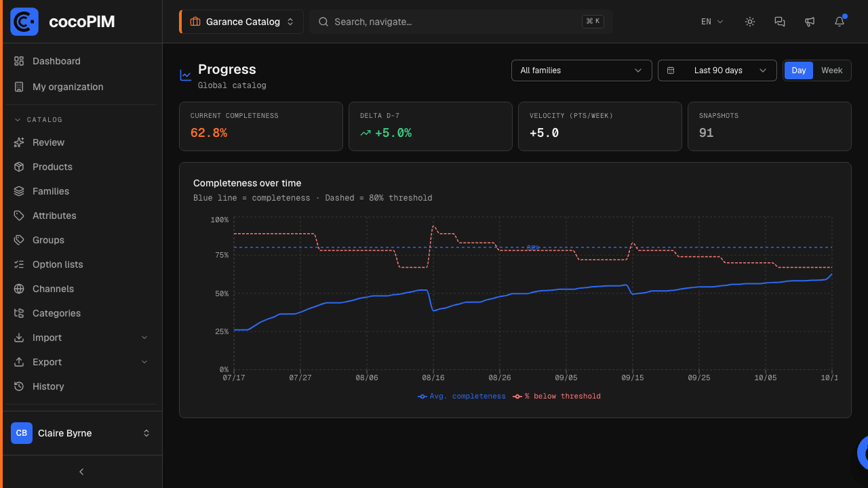Viewport: 868px width, 488px height.
Task: Click the Velocity +5.0 card
Action: click(600, 126)
